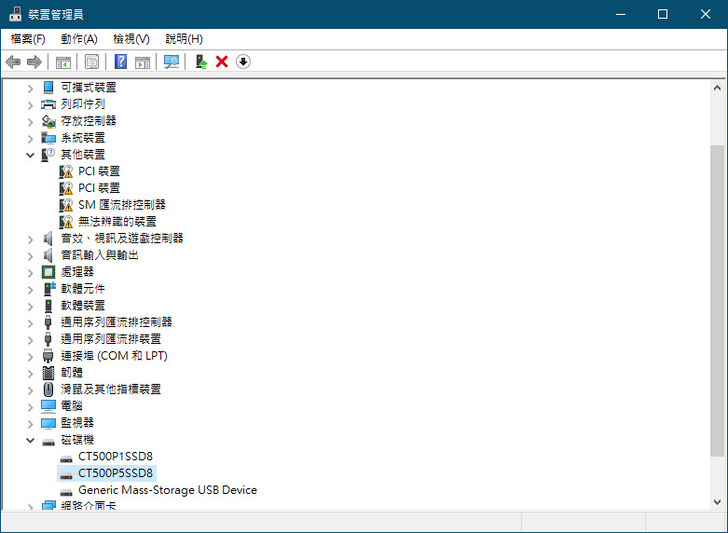Click the vertical scrollbar thumb

(x=717, y=300)
